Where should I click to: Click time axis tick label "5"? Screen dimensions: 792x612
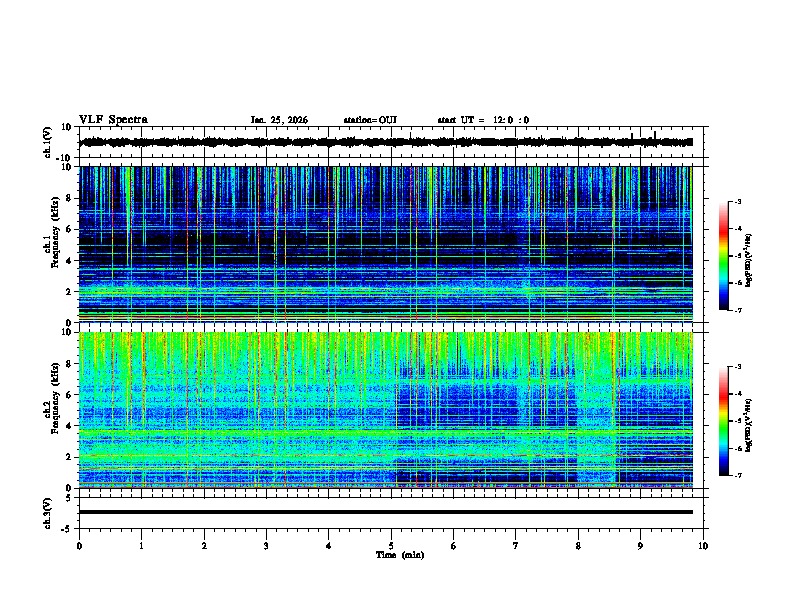[x=391, y=546]
